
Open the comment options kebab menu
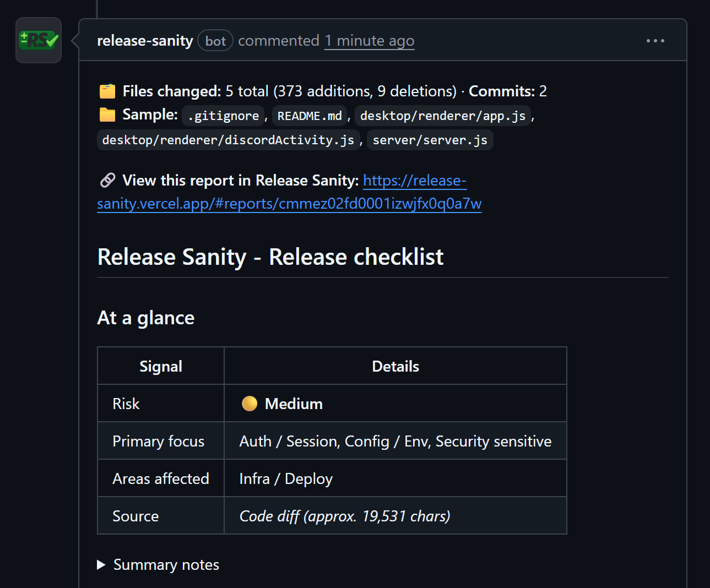(655, 40)
